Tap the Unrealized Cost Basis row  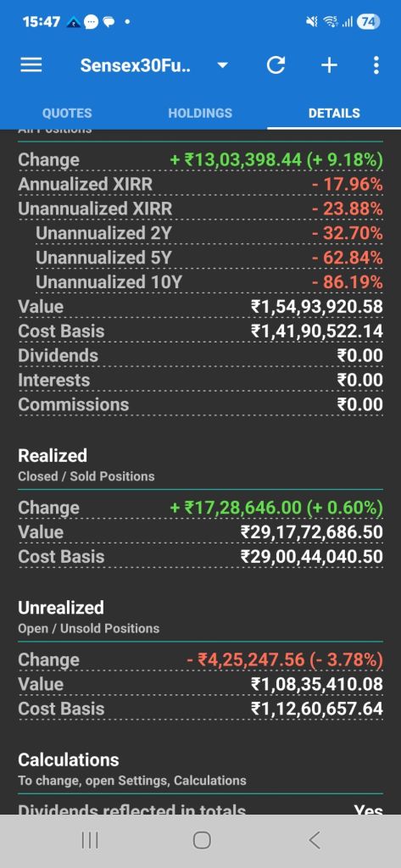[200, 708]
